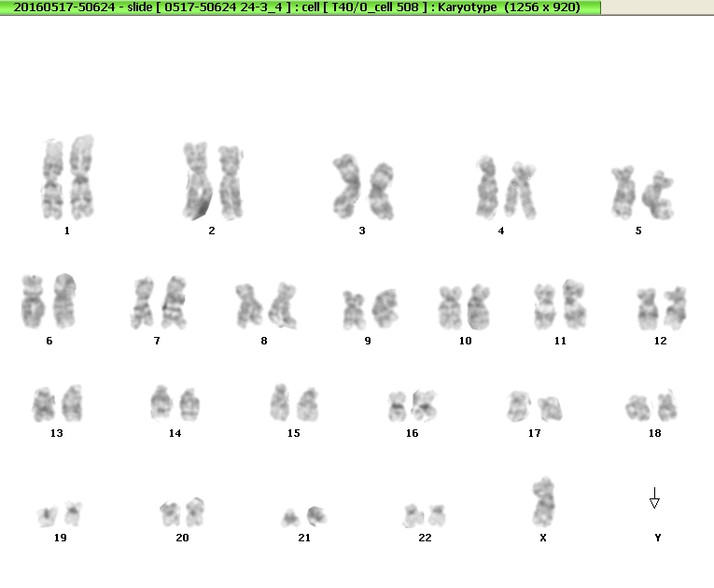Click the label '18' in the karyogram
714x588 pixels.
point(655,433)
